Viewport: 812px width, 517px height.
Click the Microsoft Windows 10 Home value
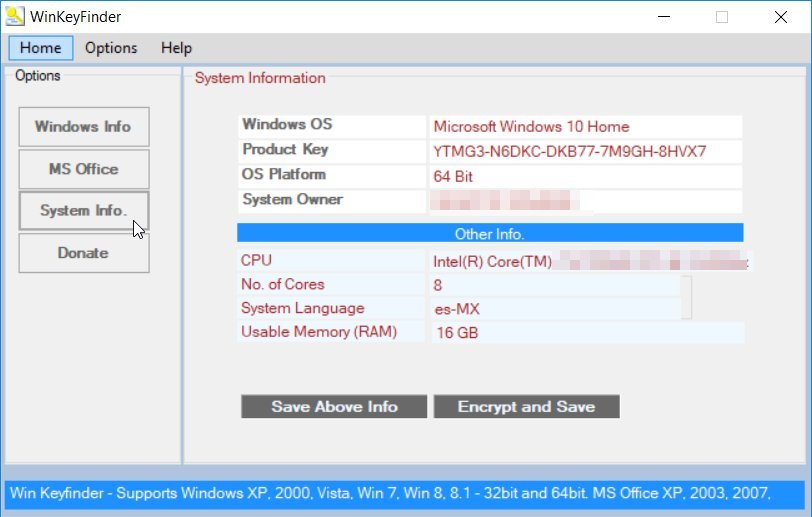[x=586, y=126]
